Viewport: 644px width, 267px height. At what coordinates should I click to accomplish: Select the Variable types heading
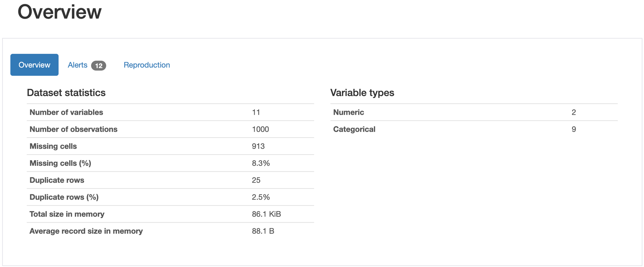coord(362,93)
